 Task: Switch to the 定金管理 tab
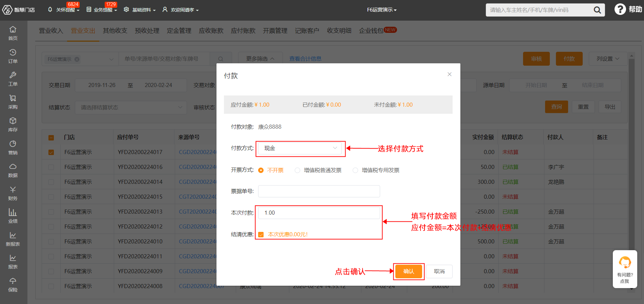click(x=179, y=31)
